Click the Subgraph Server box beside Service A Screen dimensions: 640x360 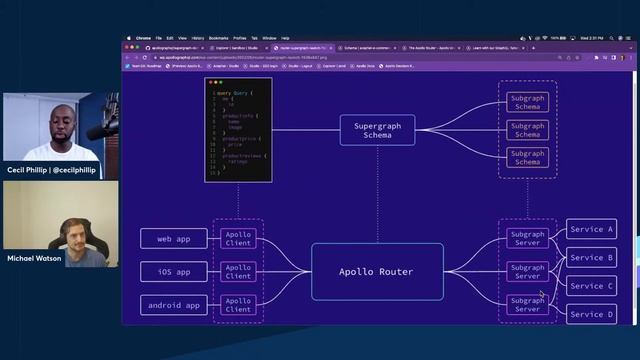tap(527, 238)
